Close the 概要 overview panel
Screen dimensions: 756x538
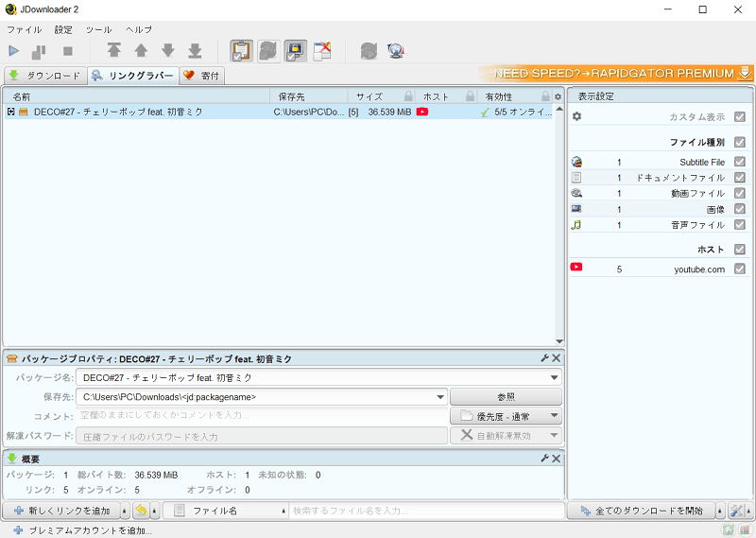click(556, 459)
